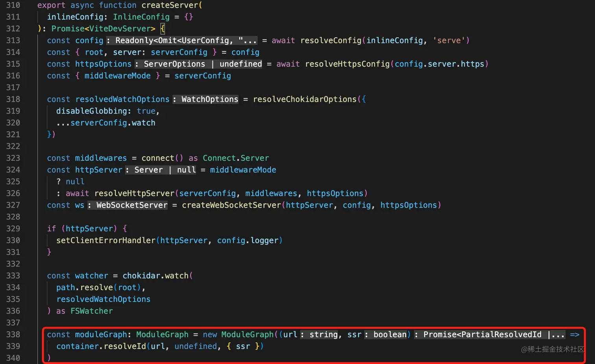Click the createWebSocketServer call
This screenshot has height=364, width=595.
click(x=231, y=205)
